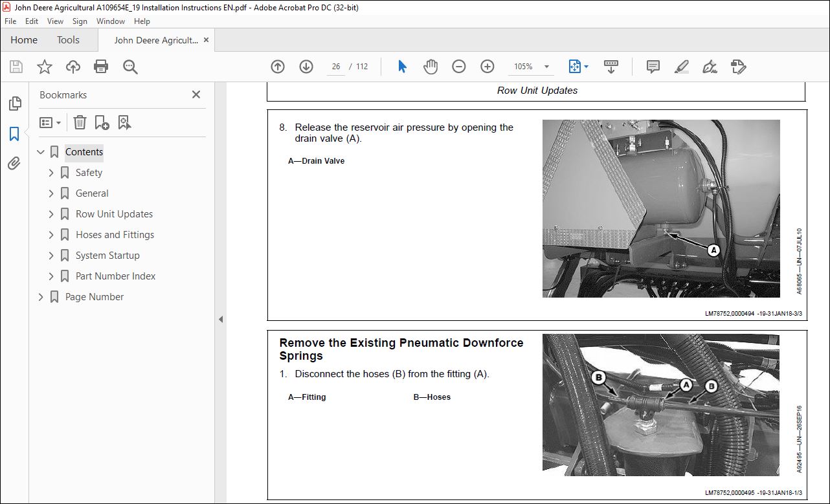
Task: Open the View menu
Action: tap(55, 21)
